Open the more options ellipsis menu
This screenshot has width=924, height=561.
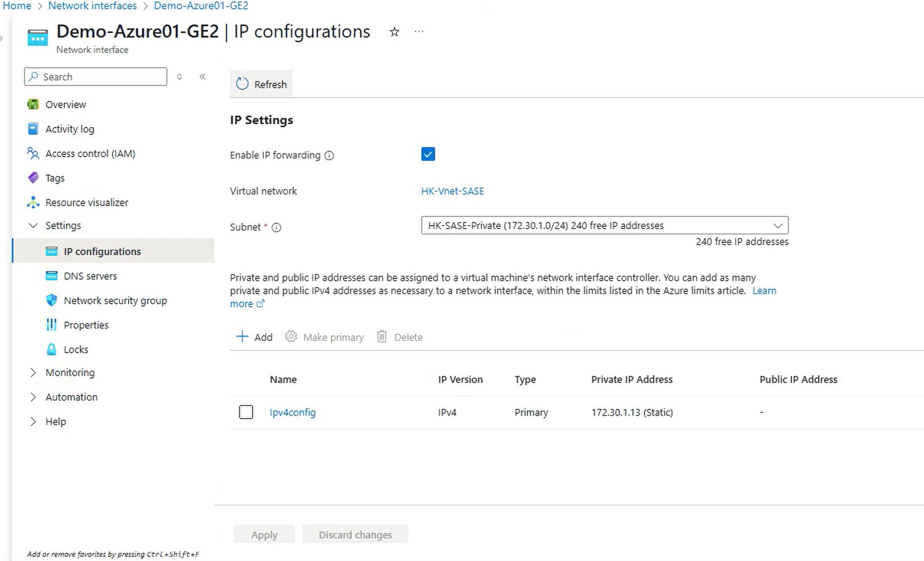point(419,32)
